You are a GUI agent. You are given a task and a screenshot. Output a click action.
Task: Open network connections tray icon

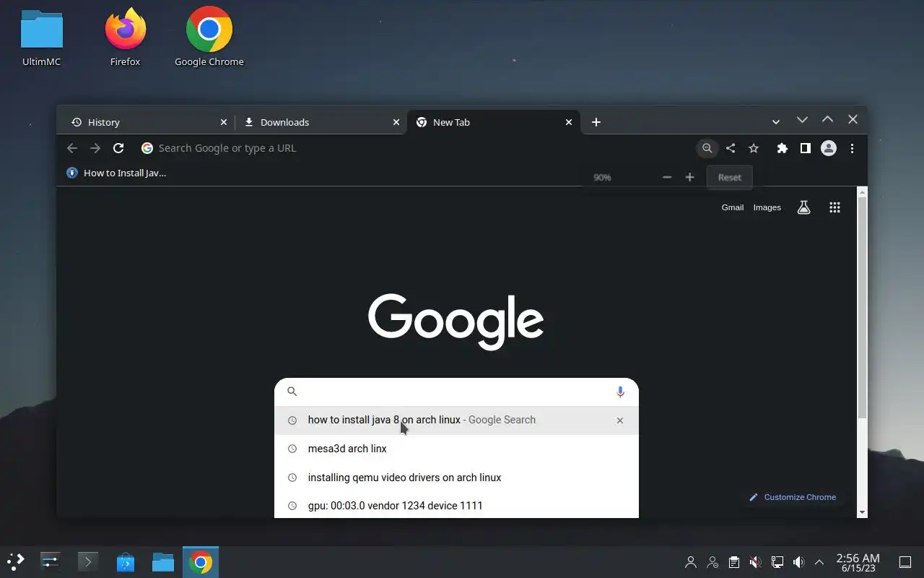tap(777, 561)
